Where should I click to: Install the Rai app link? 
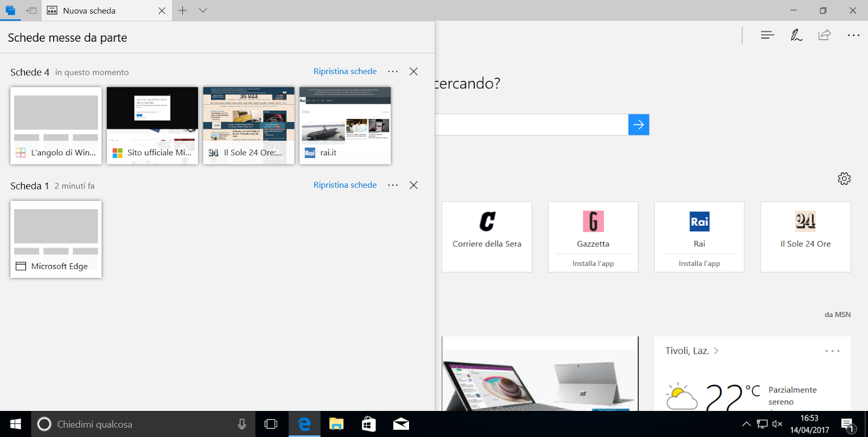pyautogui.click(x=699, y=263)
